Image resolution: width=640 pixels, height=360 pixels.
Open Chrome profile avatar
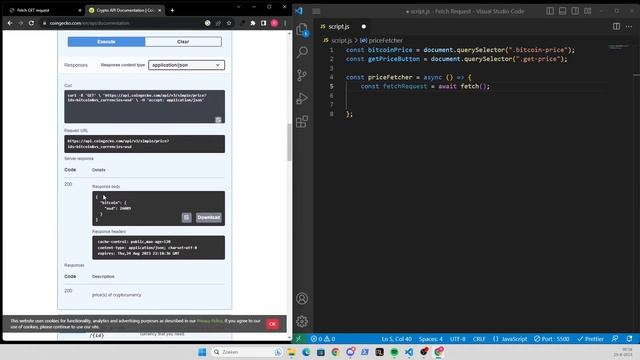[274, 23]
